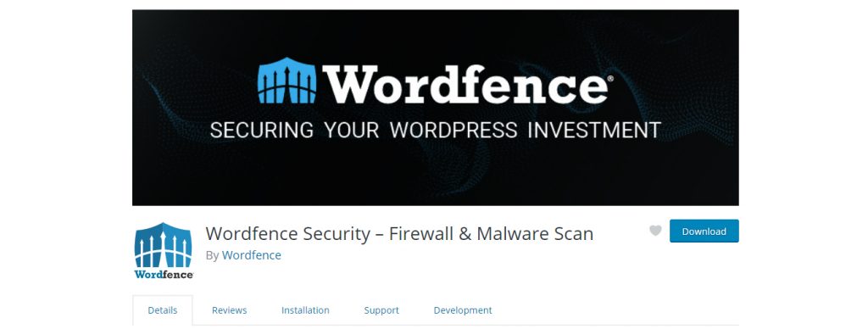Click the word SECURING in banner tagline

click(x=262, y=130)
